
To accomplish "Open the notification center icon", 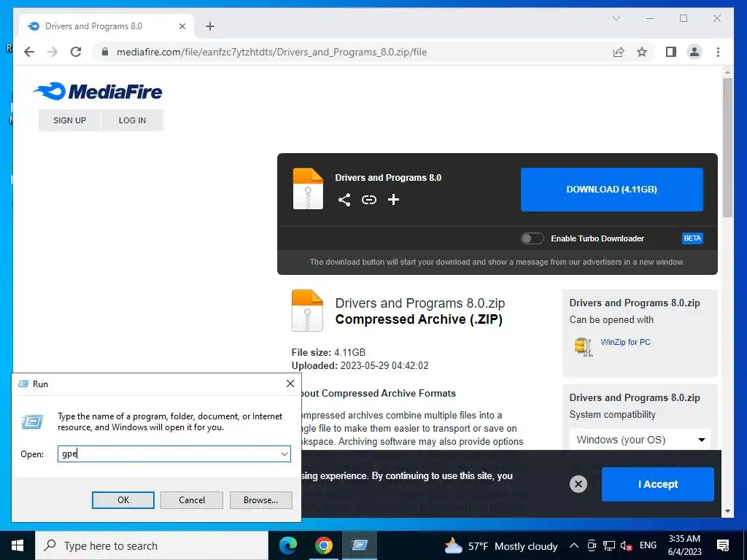I will coord(723,545).
